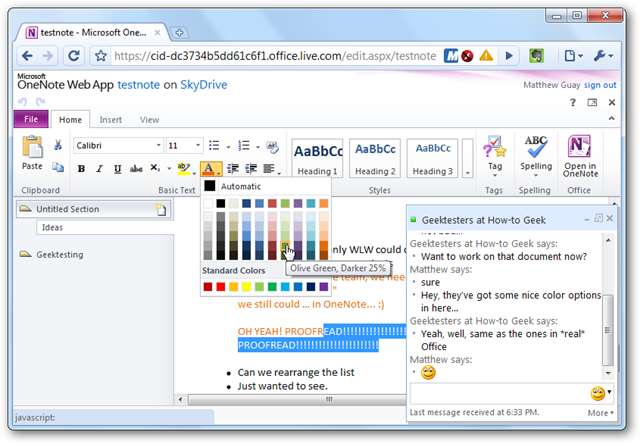The width and height of the screenshot is (640, 444).
Task: Click the browser address bar URL
Action: point(275,56)
